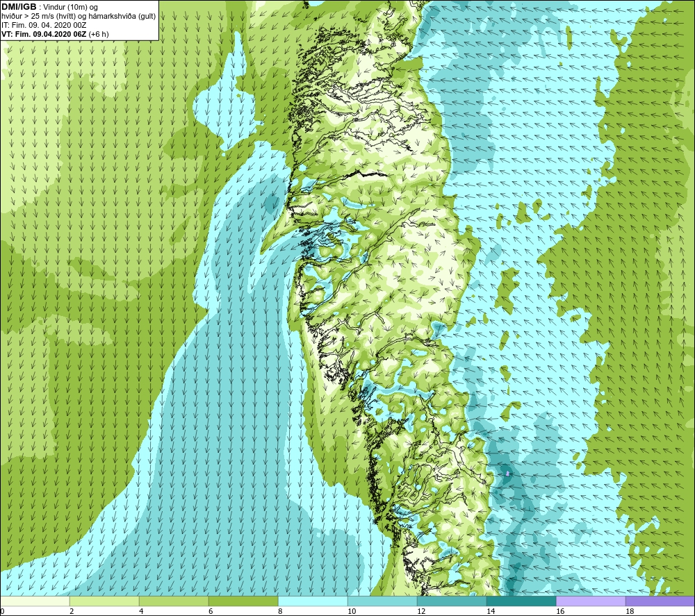Click the scale label 4
This screenshot has height=616, width=695.
tap(141, 611)
